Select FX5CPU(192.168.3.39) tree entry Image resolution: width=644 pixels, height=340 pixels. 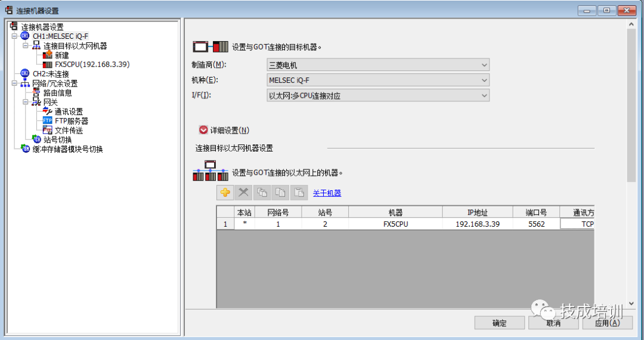pos(92,64)
